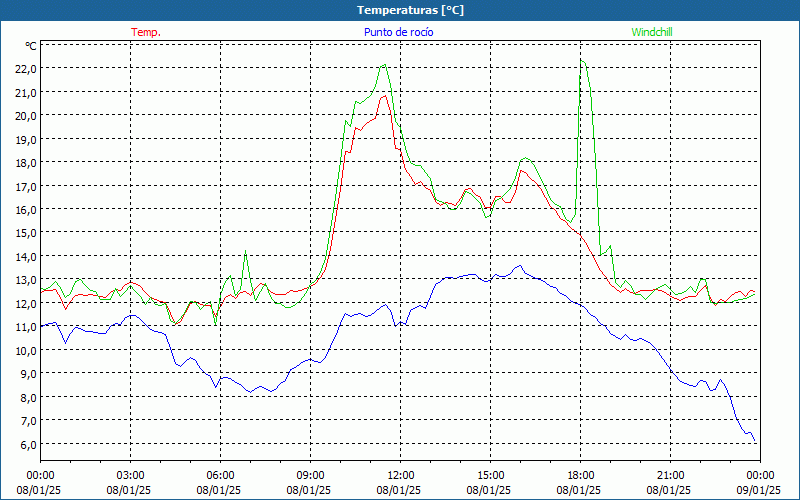Click the 9,0 y-axis value
800x500 pixels.
[29, 373]
